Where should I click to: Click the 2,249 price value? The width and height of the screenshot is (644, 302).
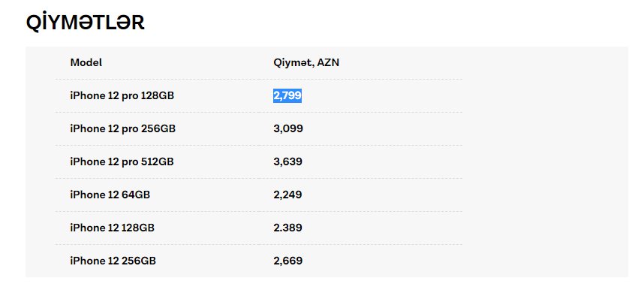pos(287,195)
